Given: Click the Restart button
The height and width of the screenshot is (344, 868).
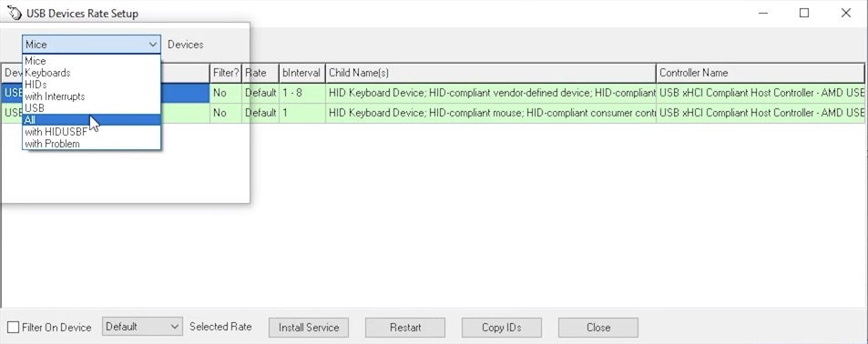Looking at the screenshot, I should (405, 328).
